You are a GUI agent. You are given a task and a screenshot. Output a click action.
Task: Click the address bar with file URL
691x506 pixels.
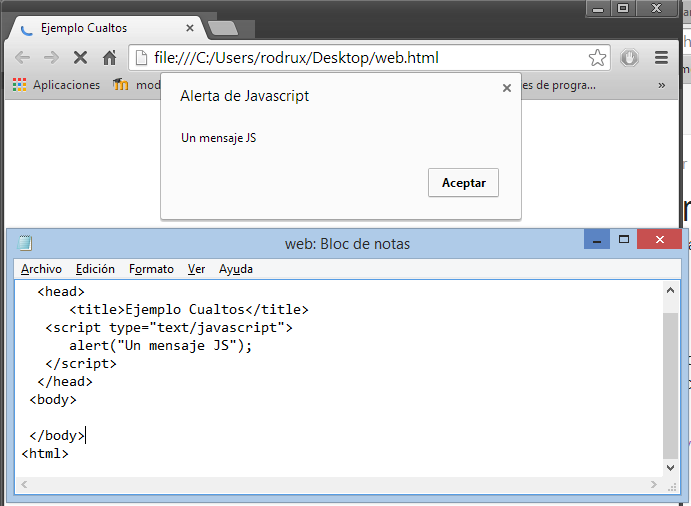point(369,58)
